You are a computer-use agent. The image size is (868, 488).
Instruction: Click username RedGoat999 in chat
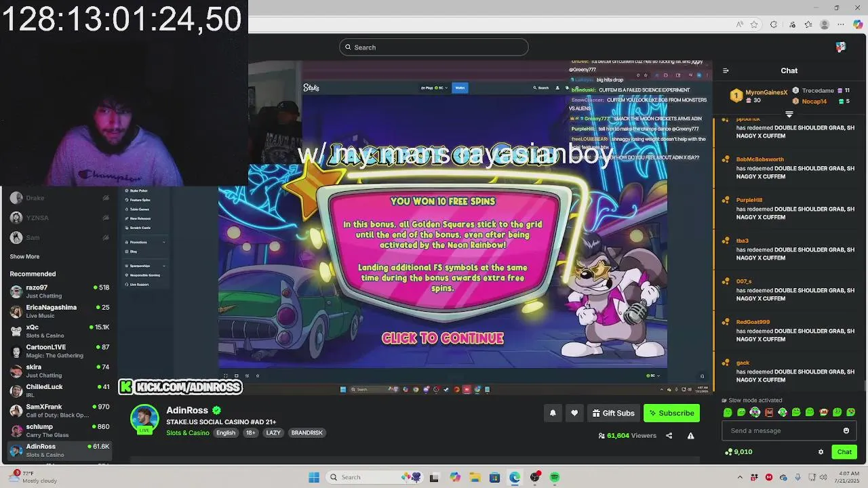[753, 322]
